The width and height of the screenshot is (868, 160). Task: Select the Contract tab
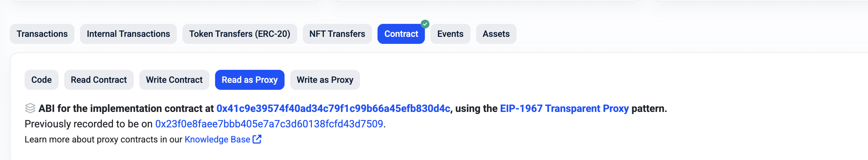401,34
